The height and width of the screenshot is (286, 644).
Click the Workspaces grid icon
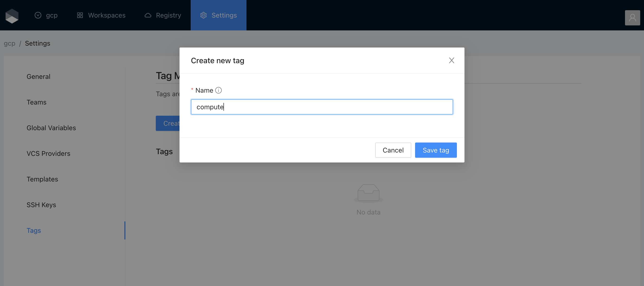click(x=80, y=15)
